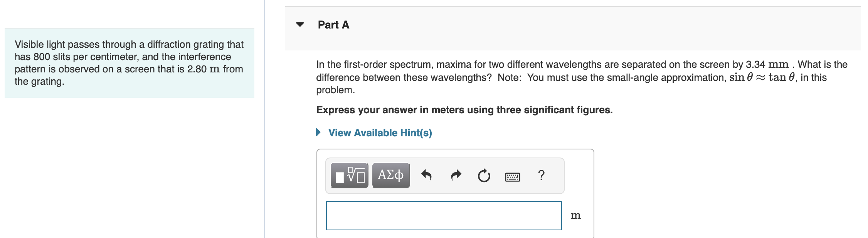Open the equation editor help
The image size is (868, 238).
coord(541,176)
